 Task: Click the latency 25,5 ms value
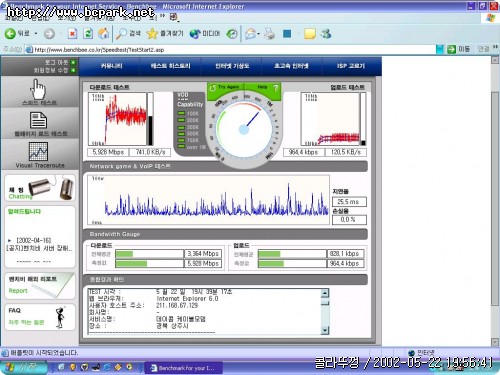[x=349, y=202]
